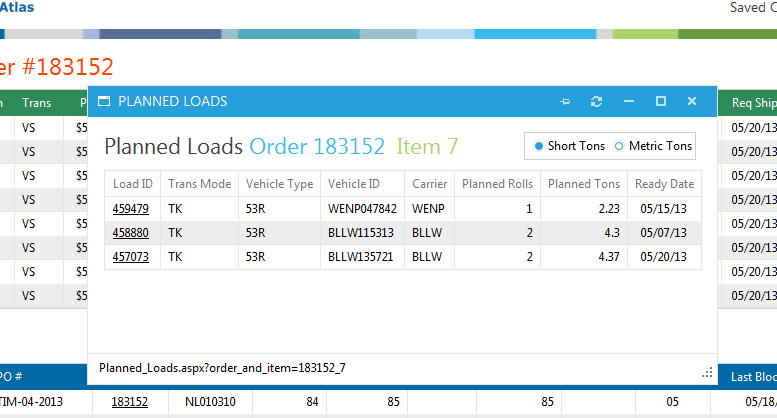This screenshot has height=418, width=777.
Task: Click Last Block header in bottom table
Action: point(753,377)
